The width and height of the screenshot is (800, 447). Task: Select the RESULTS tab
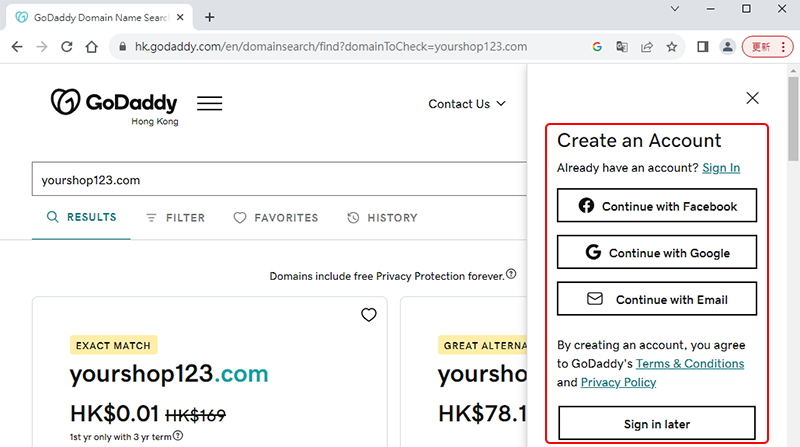(81, 217)
